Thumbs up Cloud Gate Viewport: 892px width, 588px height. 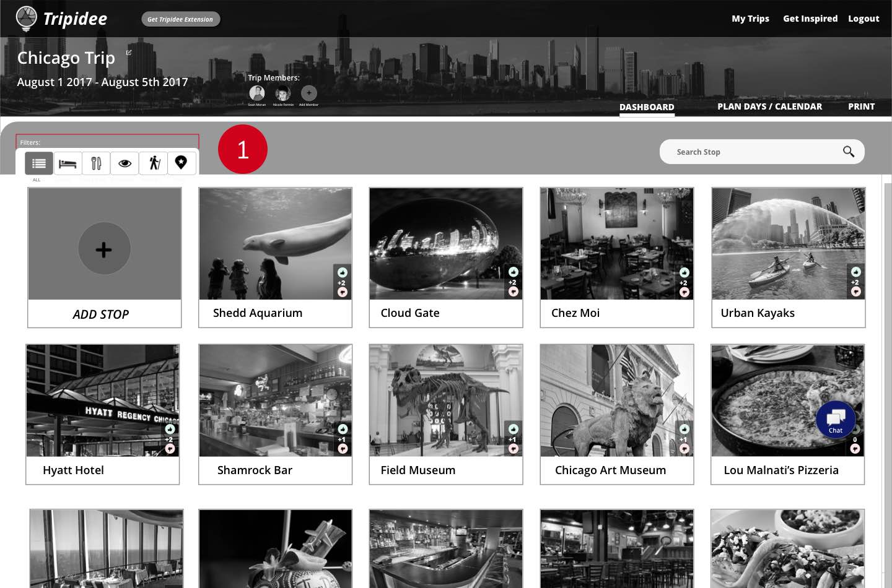tap(513, 272)
